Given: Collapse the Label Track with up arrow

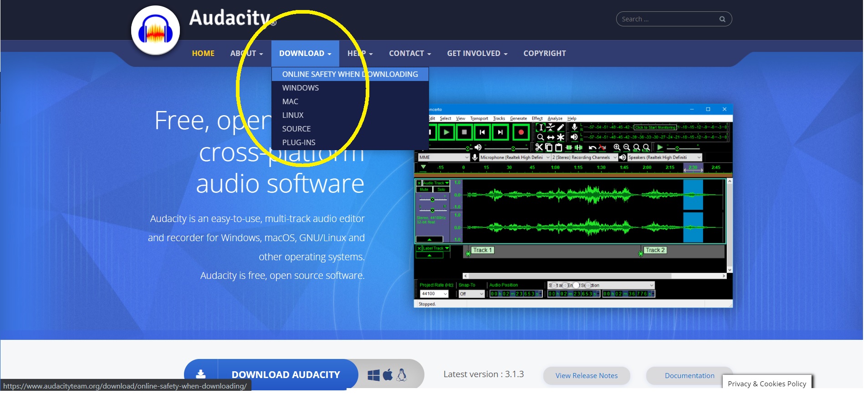Looking at the screenshot, I should tap(429, 255).
